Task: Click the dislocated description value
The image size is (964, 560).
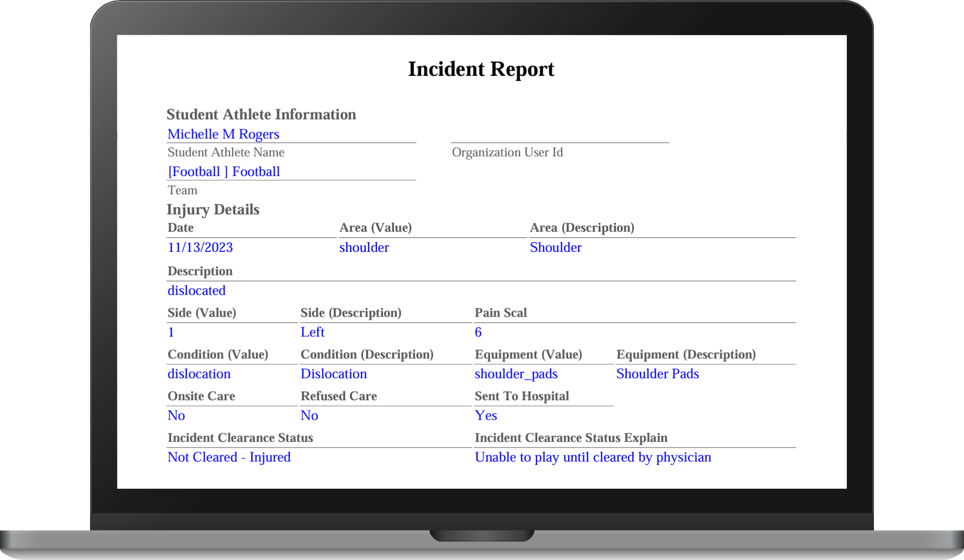Action: [x=197, y=290]
